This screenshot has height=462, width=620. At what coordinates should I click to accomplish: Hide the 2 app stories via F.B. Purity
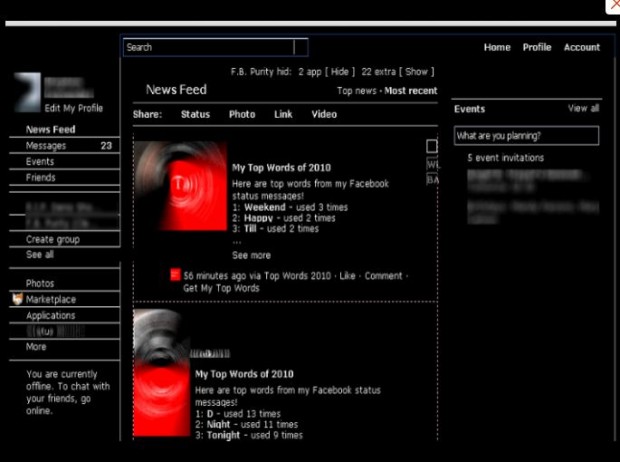(x=340, y=72)
